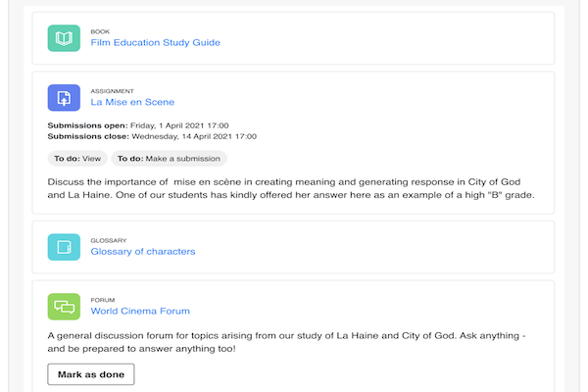The width and height of the screenshot is (588, 392).
Task: Click the Glossary activity icon
Action: click(x=64, y=247)
